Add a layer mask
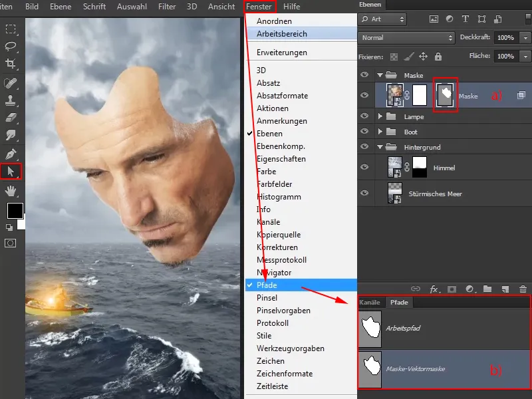 [452, 289]
